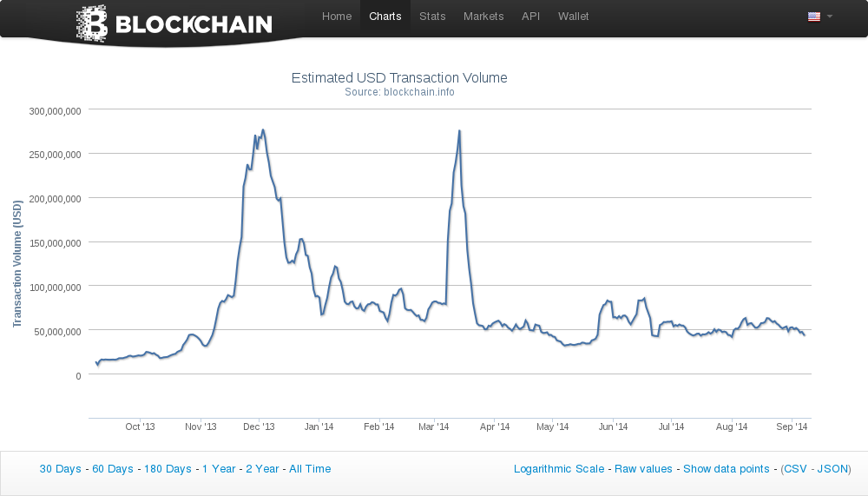Click the March 2014 peak on chart line
The height and width of the screenshot is (496, 868).
tap(458, 131)
